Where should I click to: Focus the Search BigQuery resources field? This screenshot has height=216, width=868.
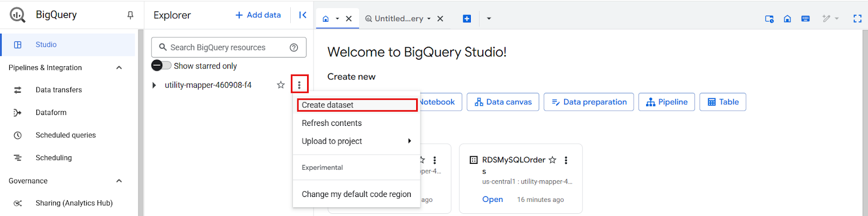229,47
